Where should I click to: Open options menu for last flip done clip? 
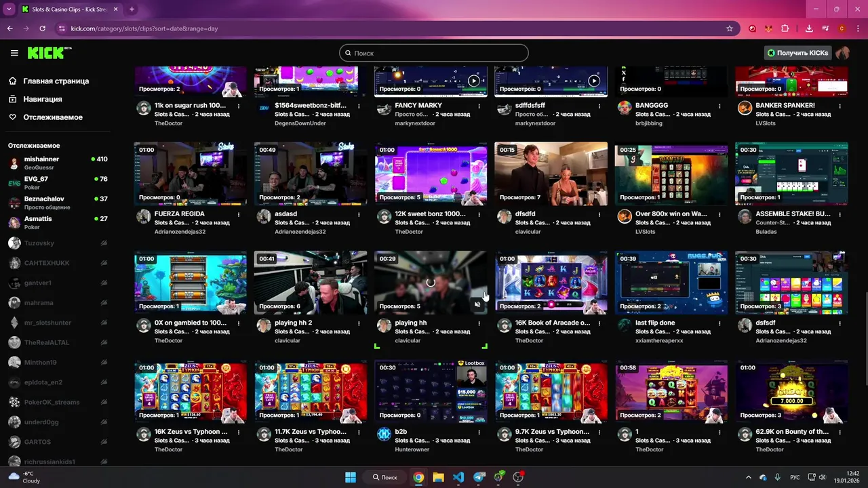click(x=719, y=323)
